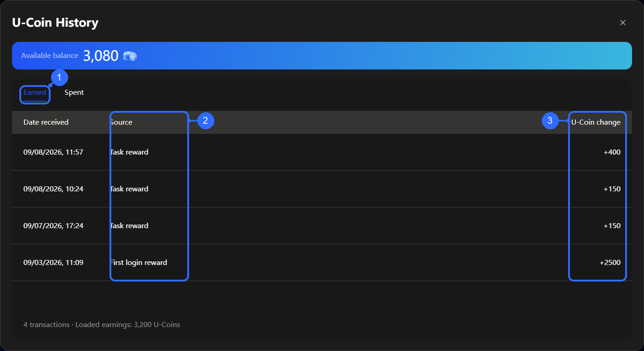Click the Available balance label
644x351 pixels.
click(x=50, y=56)
